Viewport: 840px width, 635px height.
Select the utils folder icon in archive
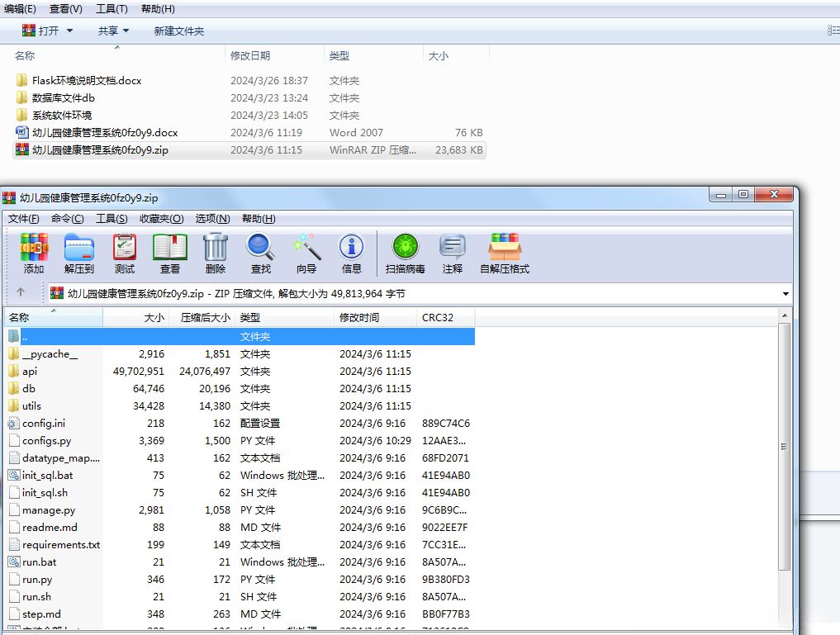(x=14, y=405)
